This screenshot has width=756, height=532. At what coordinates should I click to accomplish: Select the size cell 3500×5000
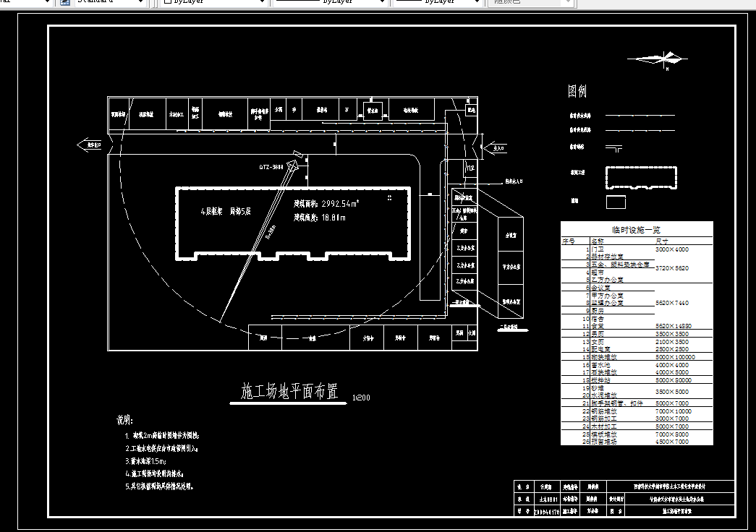(x=672, y=392)
